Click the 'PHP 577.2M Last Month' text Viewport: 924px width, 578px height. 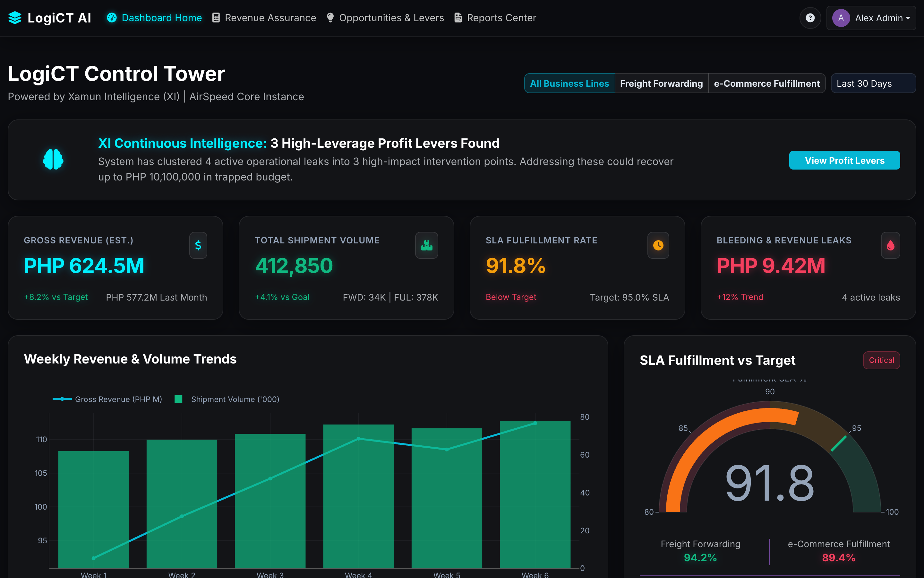point(157,297)
